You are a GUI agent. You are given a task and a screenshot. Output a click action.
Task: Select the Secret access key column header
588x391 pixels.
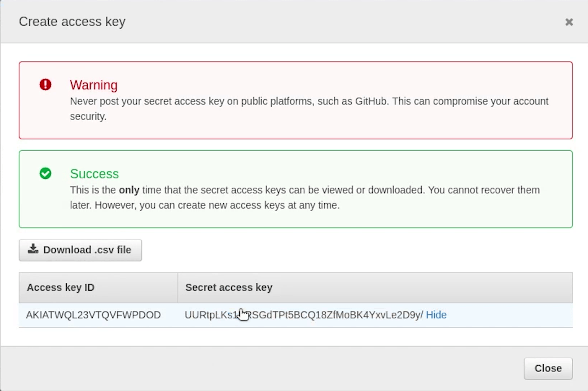point(375,287)
